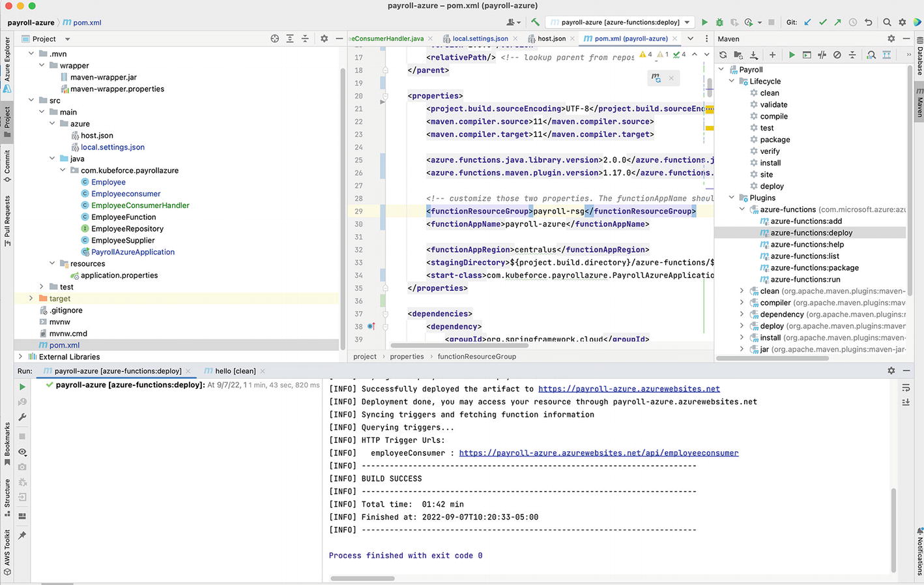Expand the target folder
Image resolution: width=924 pixels, height=585 pixels.
(x=31, y=299)
